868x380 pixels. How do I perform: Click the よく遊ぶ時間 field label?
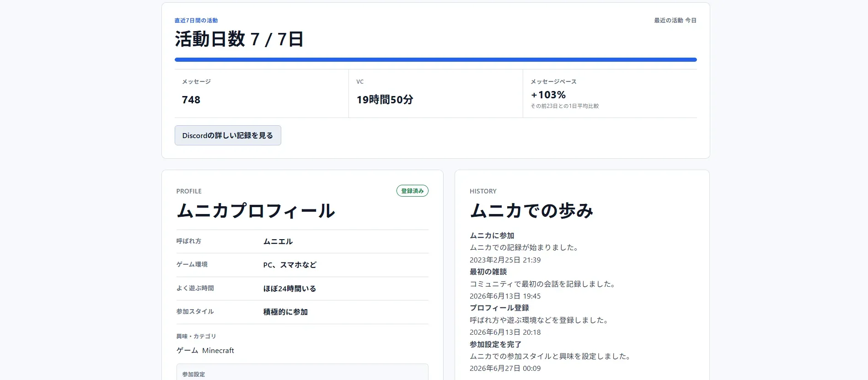tap(195, 288)
